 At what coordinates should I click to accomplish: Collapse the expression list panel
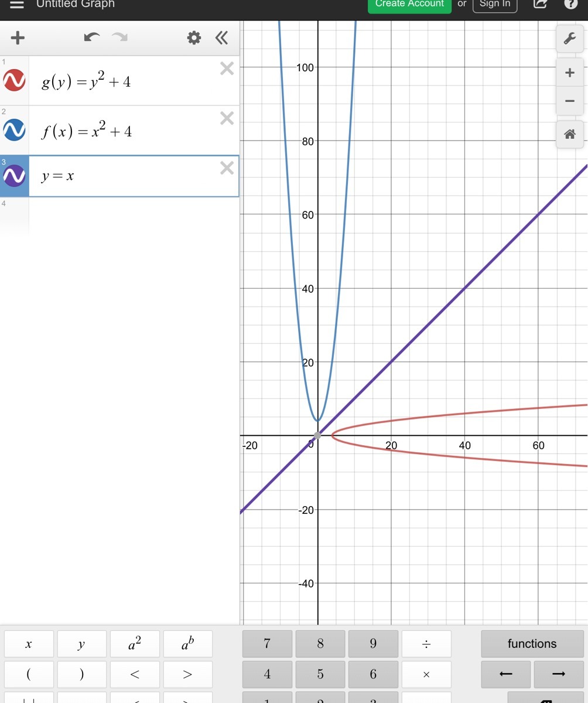click(221, 38)
